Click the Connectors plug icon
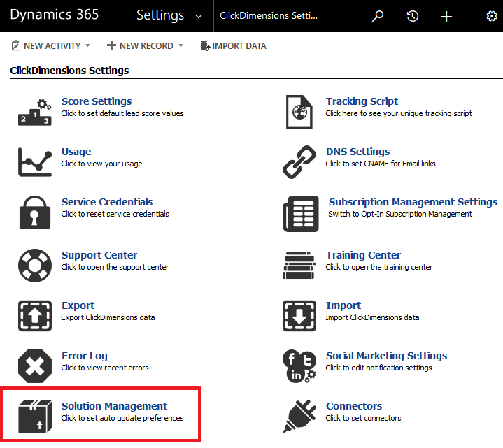Screen dimensions: 503x448 tap(299, 417)
